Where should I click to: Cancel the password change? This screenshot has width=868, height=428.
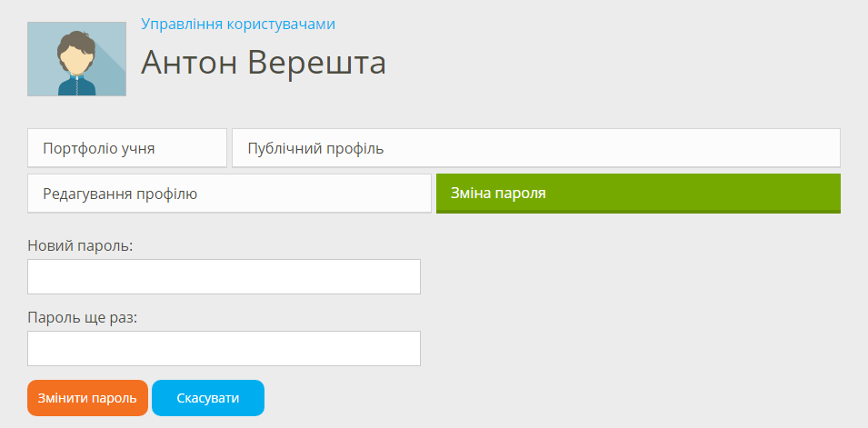click(x=208, y=398)
